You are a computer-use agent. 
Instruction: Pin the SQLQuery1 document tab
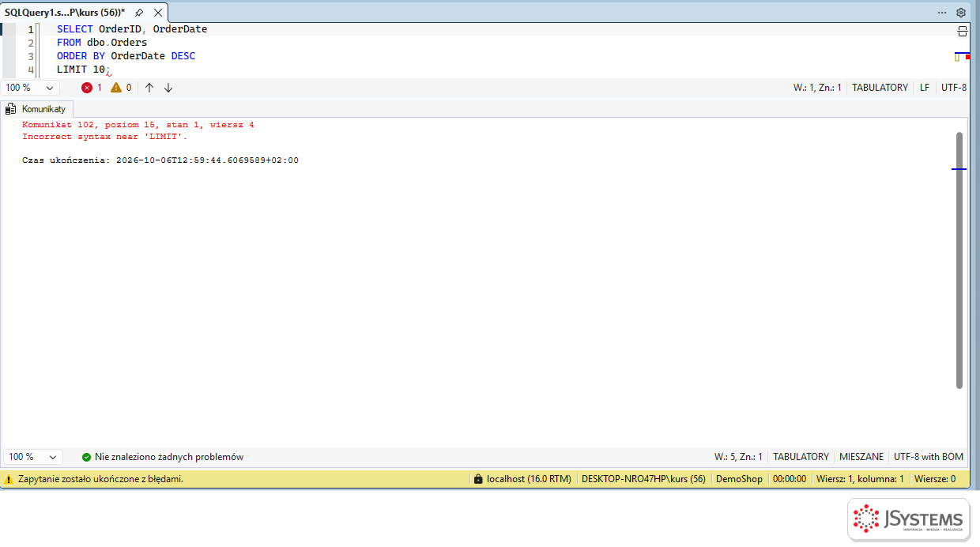(139, 13)
